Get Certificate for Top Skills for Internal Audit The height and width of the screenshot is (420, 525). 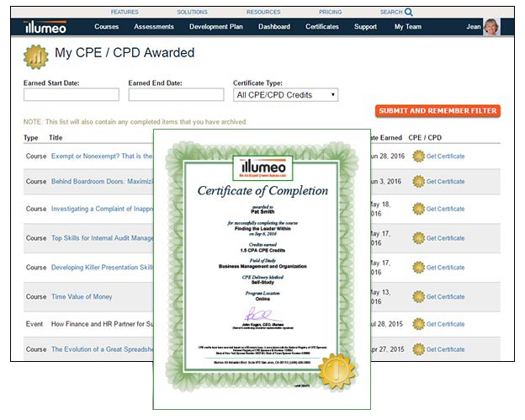(445, 238)
